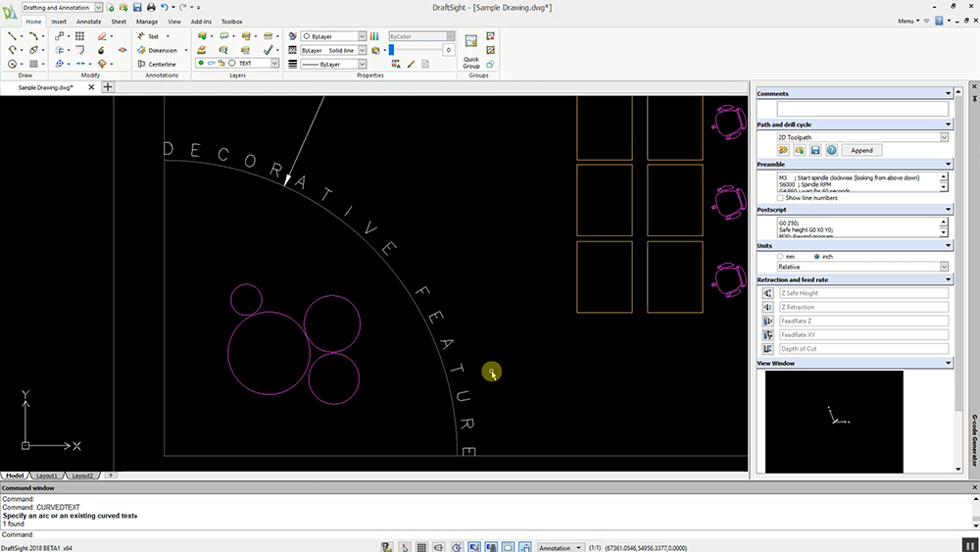Open the ByLayer Solid line style dropdown
This screenshot has width=980, height=552.
[x=362, y=50]
